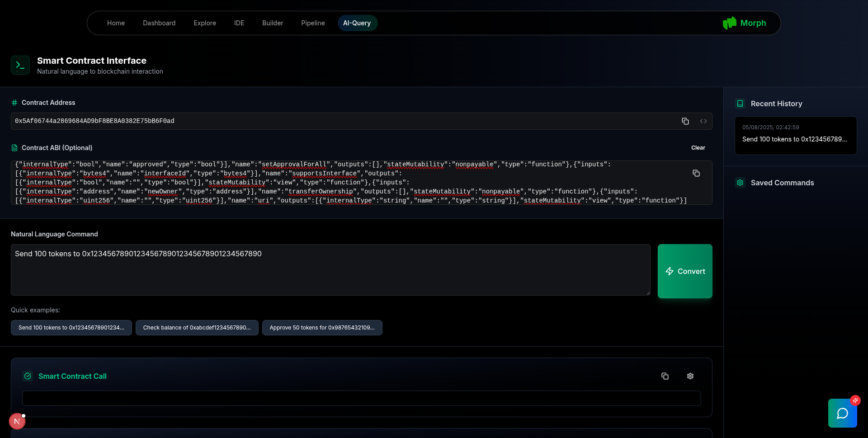Open the chat assistant bubble at bottom right
Image resolution: width=868 pixels, height=438 pixels.
[843, 413]
